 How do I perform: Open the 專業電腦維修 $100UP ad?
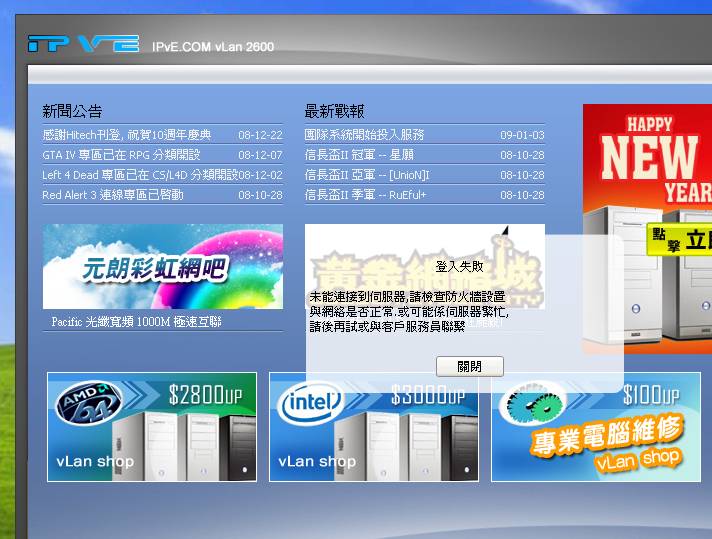coord(596,427)
